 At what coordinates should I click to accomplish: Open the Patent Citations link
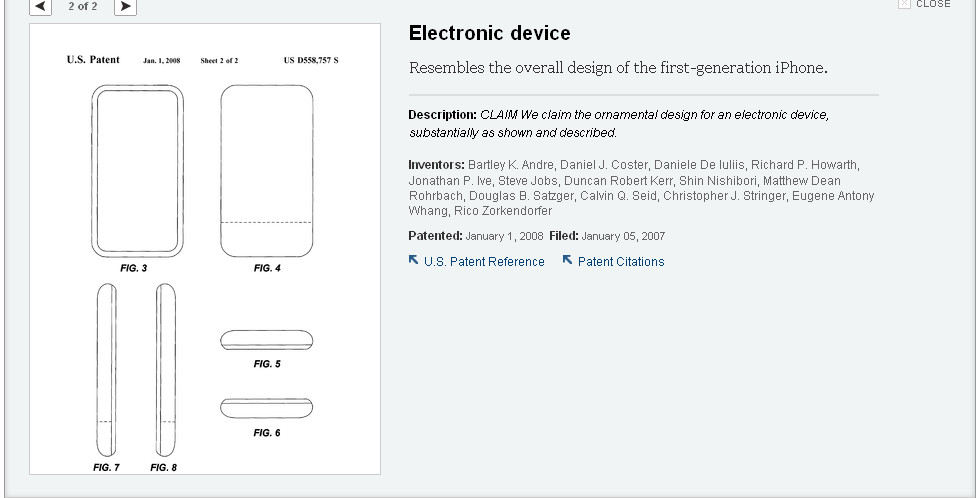point(620,262)
